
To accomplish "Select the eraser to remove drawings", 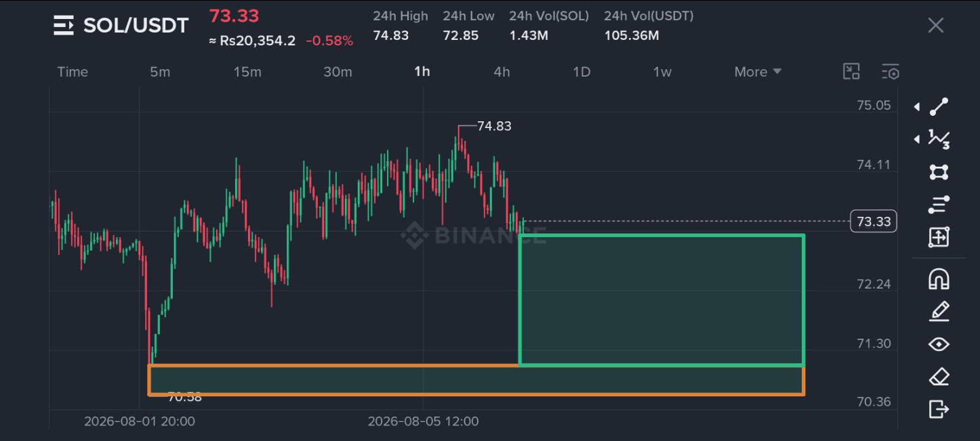I will [x=939, y=377].
